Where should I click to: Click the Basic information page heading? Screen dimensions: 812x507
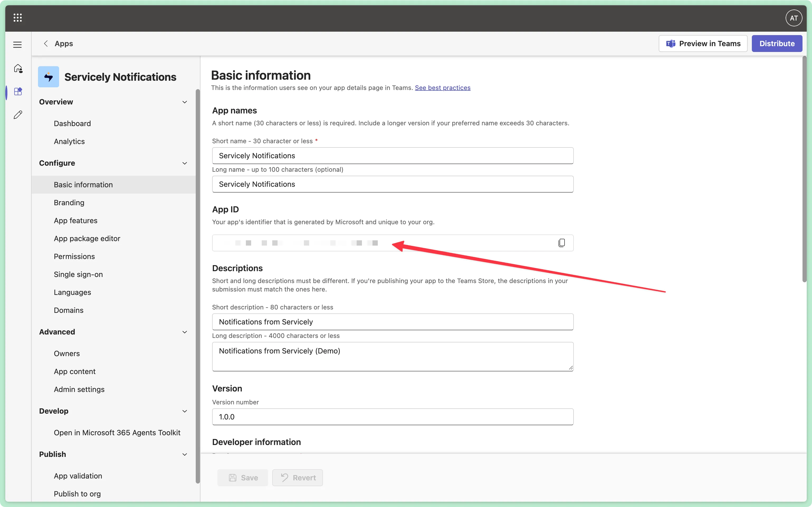click(261, 75)
